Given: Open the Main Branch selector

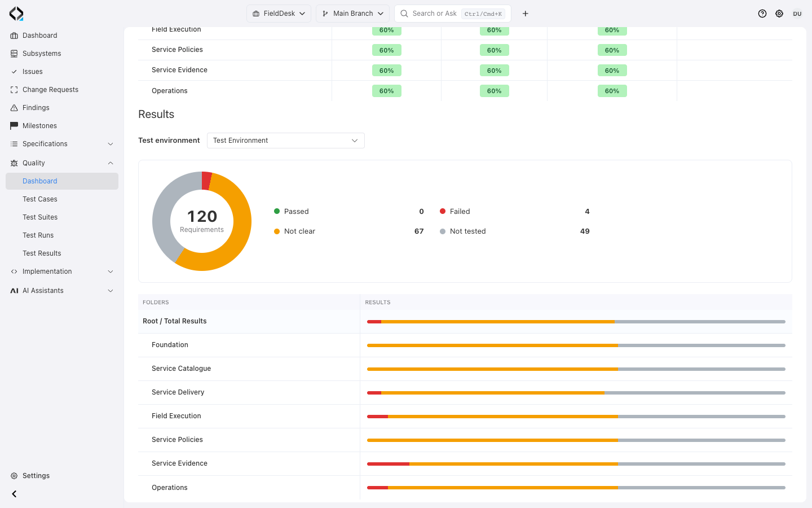Looking at the screenshot, I should pyautogui.click(x=352, y=14).
